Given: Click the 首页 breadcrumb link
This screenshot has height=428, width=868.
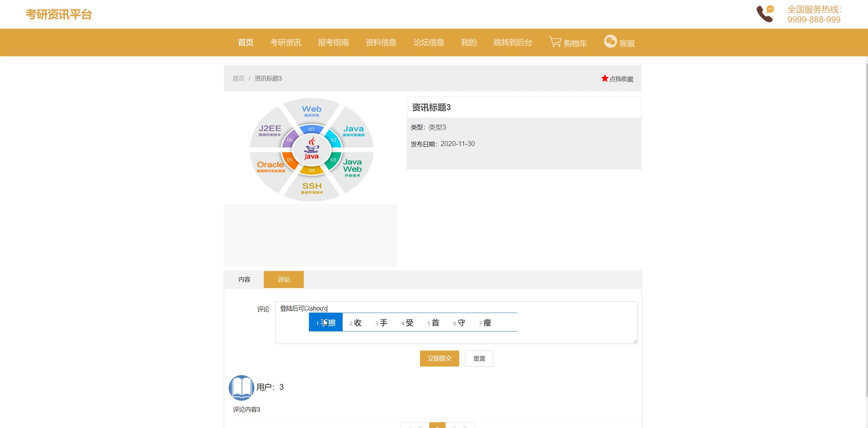Looking at the screenshot, I should (238, 79).
